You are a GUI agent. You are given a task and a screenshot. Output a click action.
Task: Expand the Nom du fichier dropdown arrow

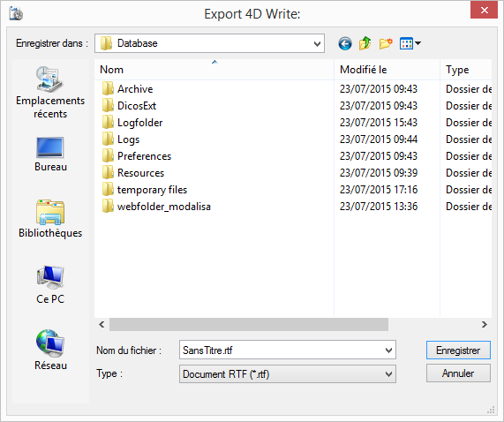point(388,350)
